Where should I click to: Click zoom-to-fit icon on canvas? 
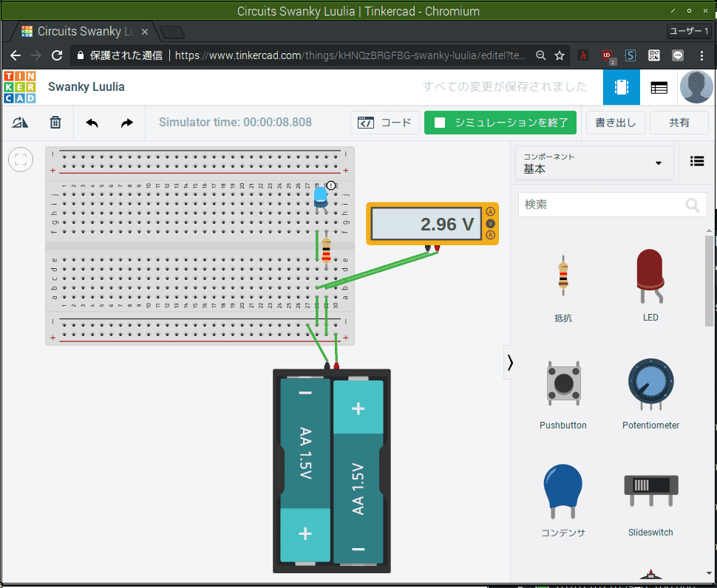[x=21, y=160]
